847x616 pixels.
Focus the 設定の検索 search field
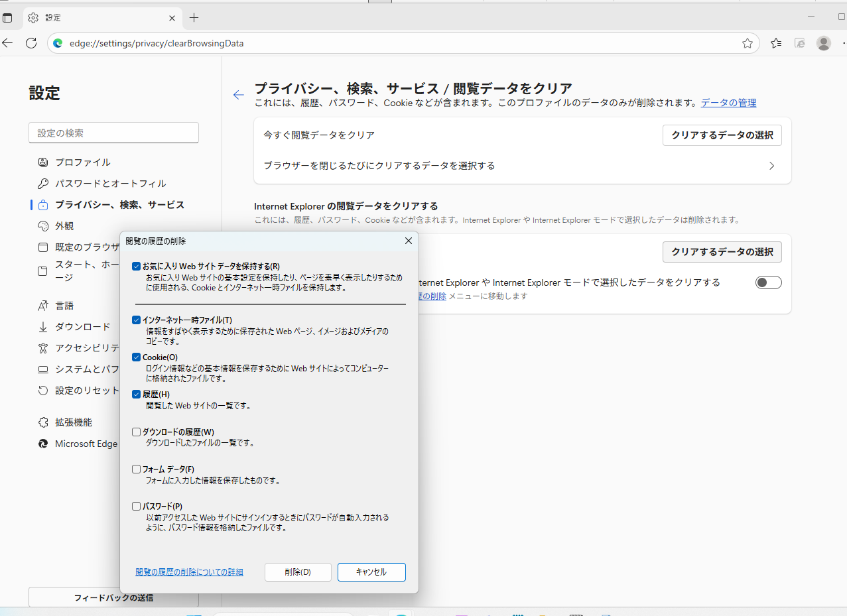click(x=113, y=133)
